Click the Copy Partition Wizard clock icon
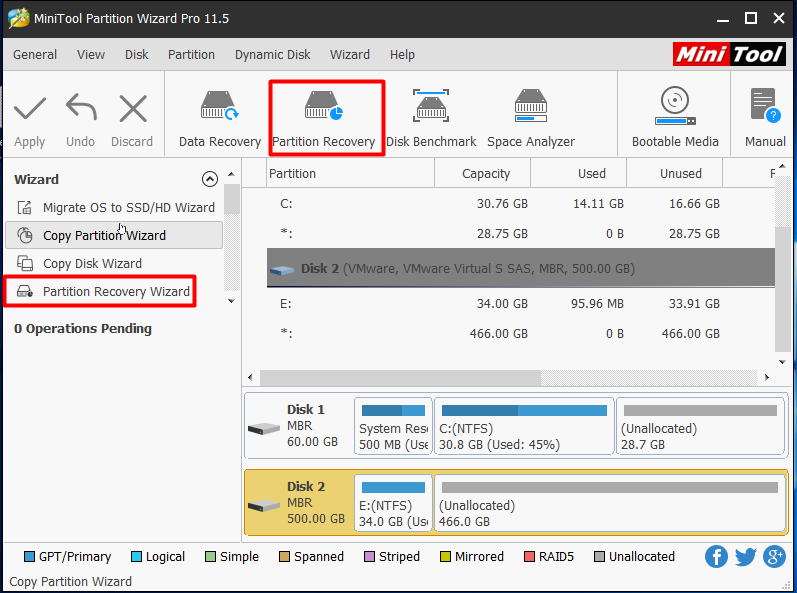The image size is (797, 593). pos(25,235)
